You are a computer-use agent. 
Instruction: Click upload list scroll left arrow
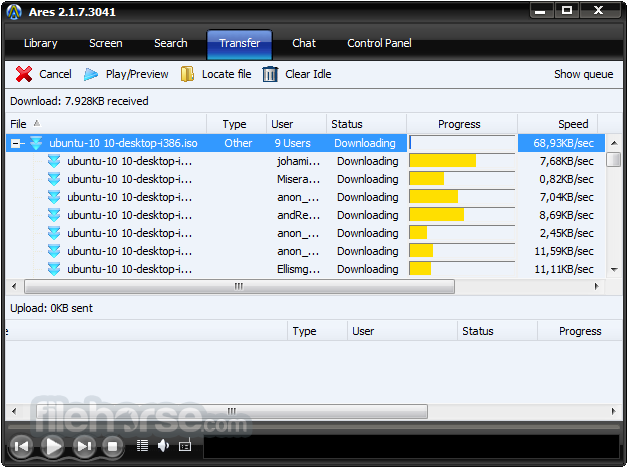[x=14, y=411]
